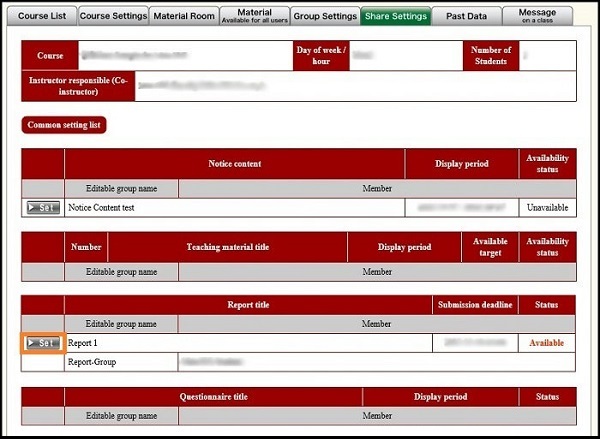Viewport: 600px width, 439px height.
Task: Click the Teaching material title column header
Action: click(x=227, y=247)
